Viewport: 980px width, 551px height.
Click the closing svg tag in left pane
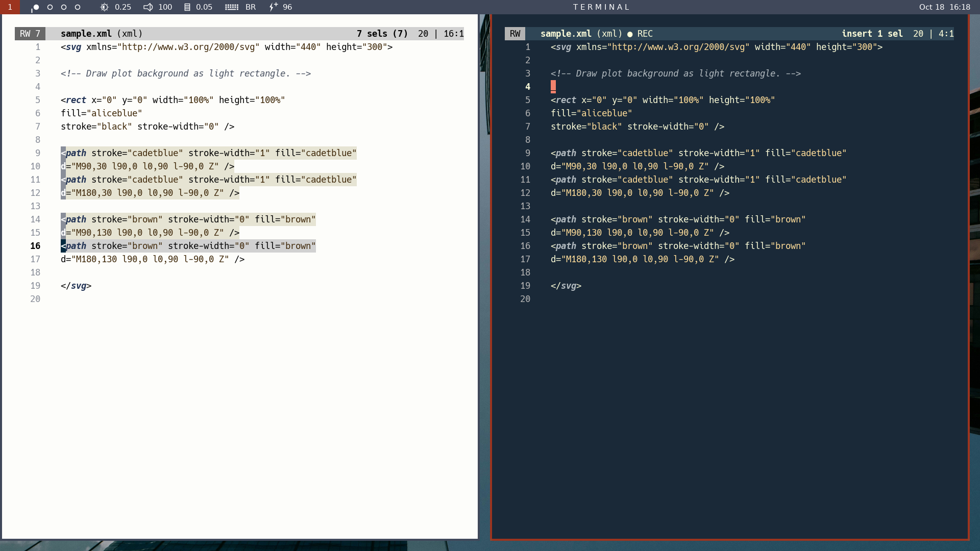pyautogui.click(x=76, y=286)
